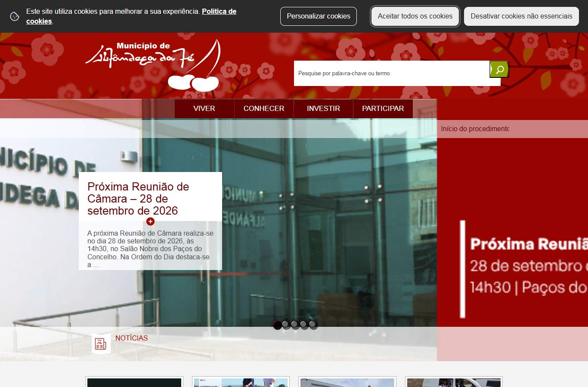Open the NOTÍCIAS section link

pyautogui.click(x=132, y=338)
